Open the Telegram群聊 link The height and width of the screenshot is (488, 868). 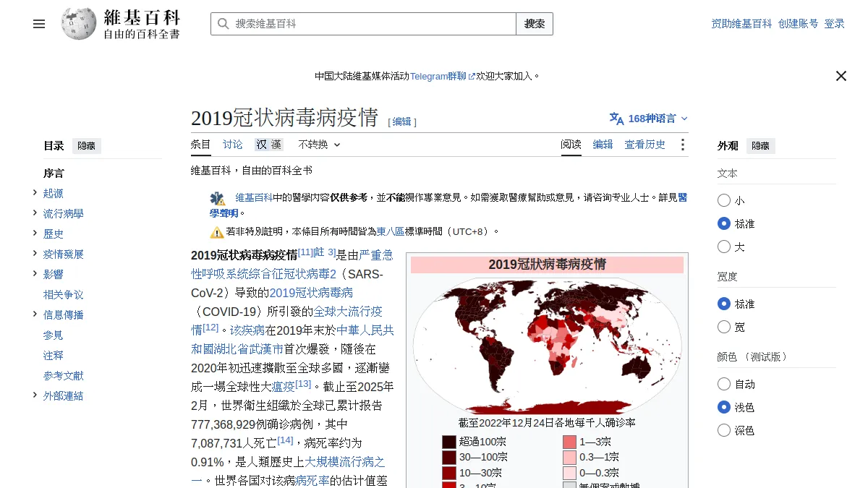(x=438, y=76)
